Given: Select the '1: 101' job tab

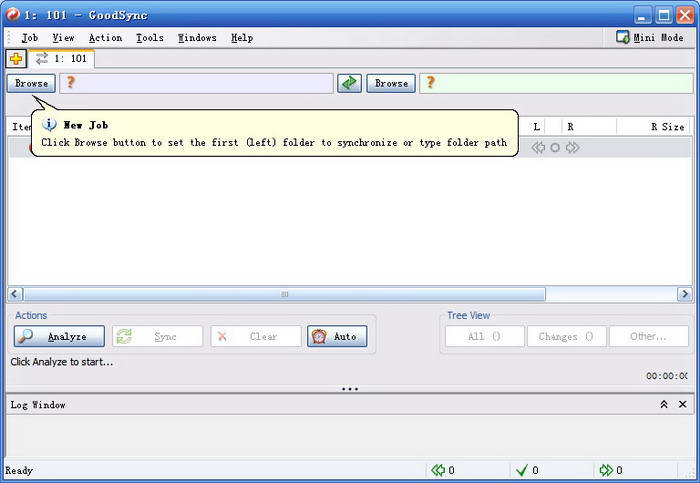Looking at the screenshot, I should click(x=62, y=58).
